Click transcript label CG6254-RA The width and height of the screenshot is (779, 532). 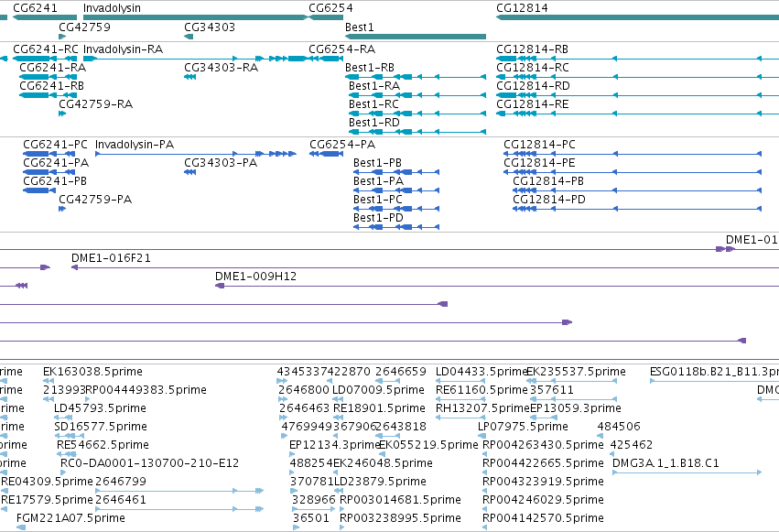pos(341,49)
